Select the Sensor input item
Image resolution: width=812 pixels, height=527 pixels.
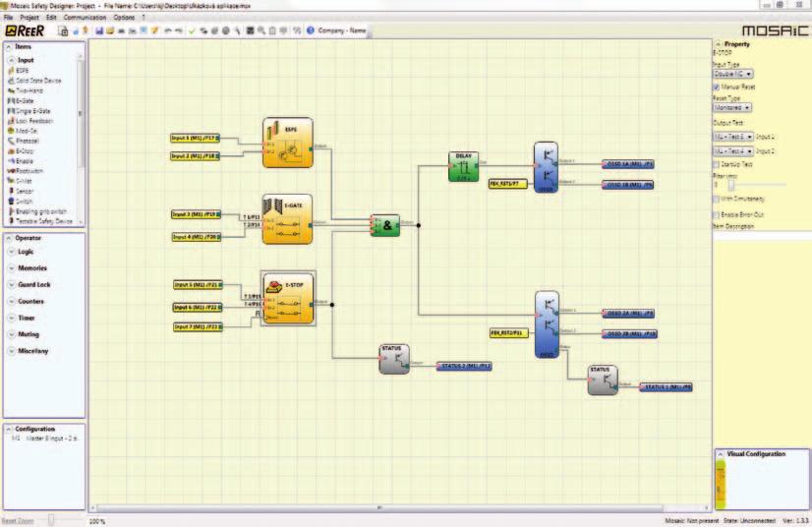pyautogui.click(x=21, y=191)
